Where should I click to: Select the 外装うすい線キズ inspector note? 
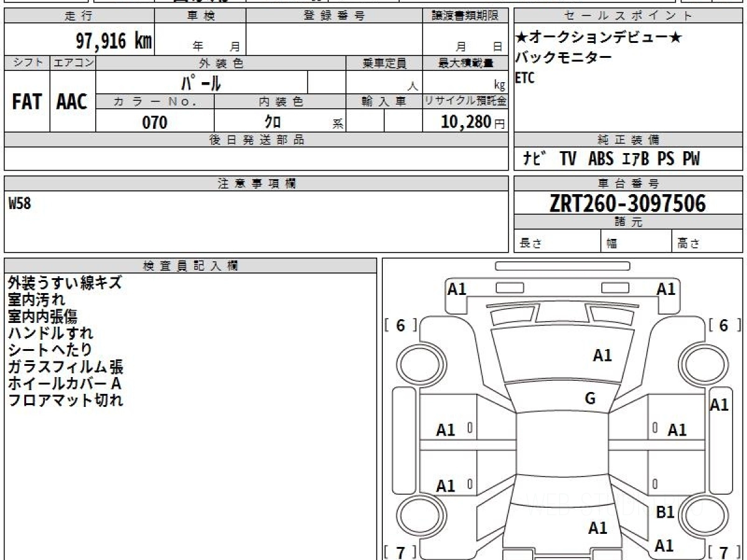pos(65,283)
